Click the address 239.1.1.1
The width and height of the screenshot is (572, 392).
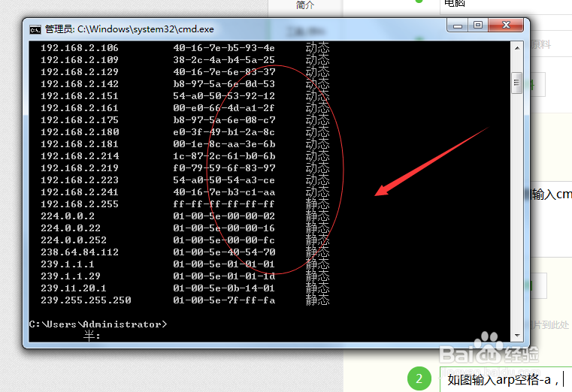point(68,264)
